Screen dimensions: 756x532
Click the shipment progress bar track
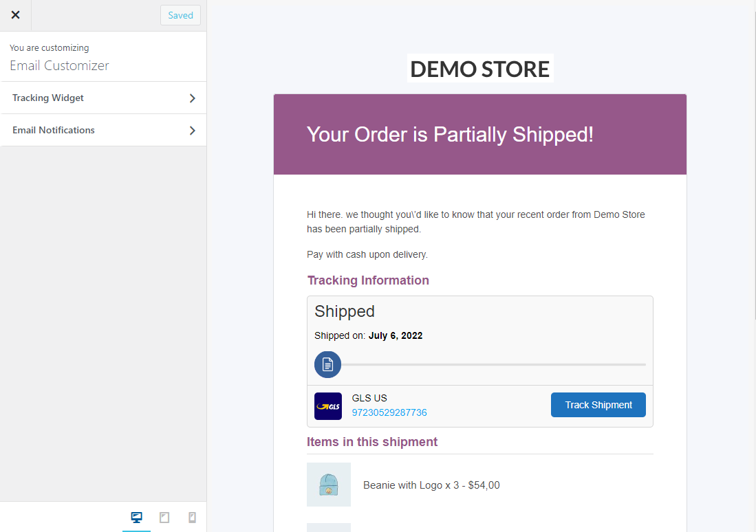pyautogui.click(x=495, y=364)
